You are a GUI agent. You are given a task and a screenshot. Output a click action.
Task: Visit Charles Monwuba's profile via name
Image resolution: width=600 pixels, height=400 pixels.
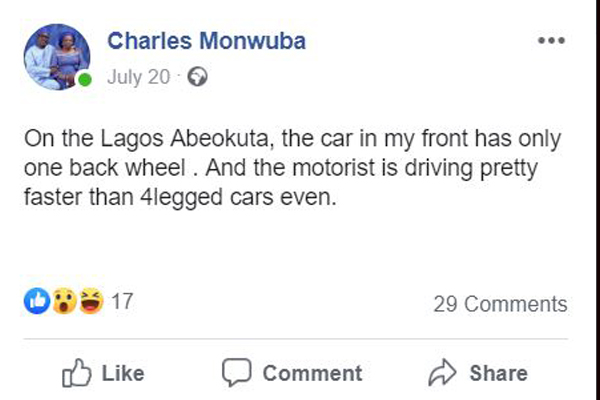click(x=206, y=41)
